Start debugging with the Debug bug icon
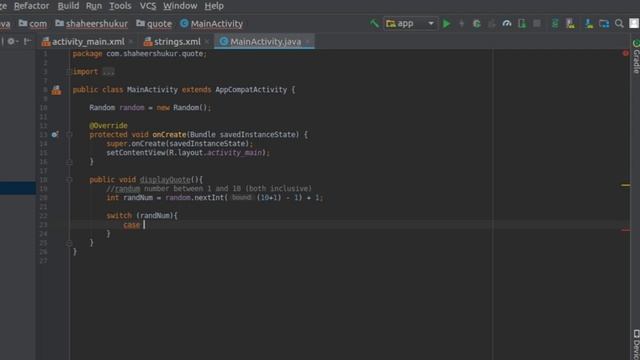 click(476, 24)
